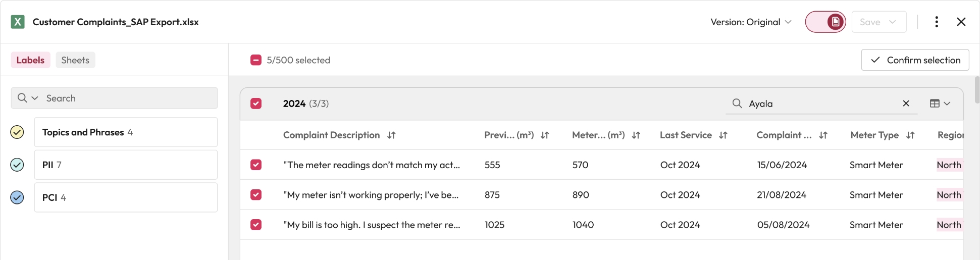The width and height of the screenshot is (980, 260).
Task: Sort by Complaint Description column
Action: tap(391, 135)
